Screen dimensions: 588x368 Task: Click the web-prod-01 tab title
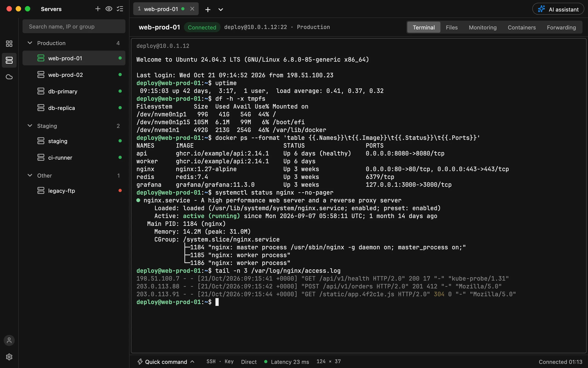point(161,9)
